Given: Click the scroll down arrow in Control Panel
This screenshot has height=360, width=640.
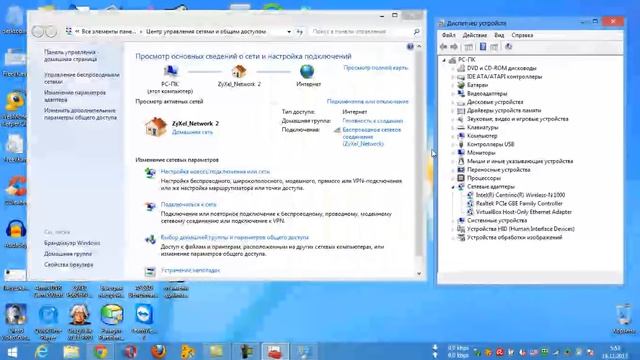Looking at the screenshot, I should (x=419, y=274).
